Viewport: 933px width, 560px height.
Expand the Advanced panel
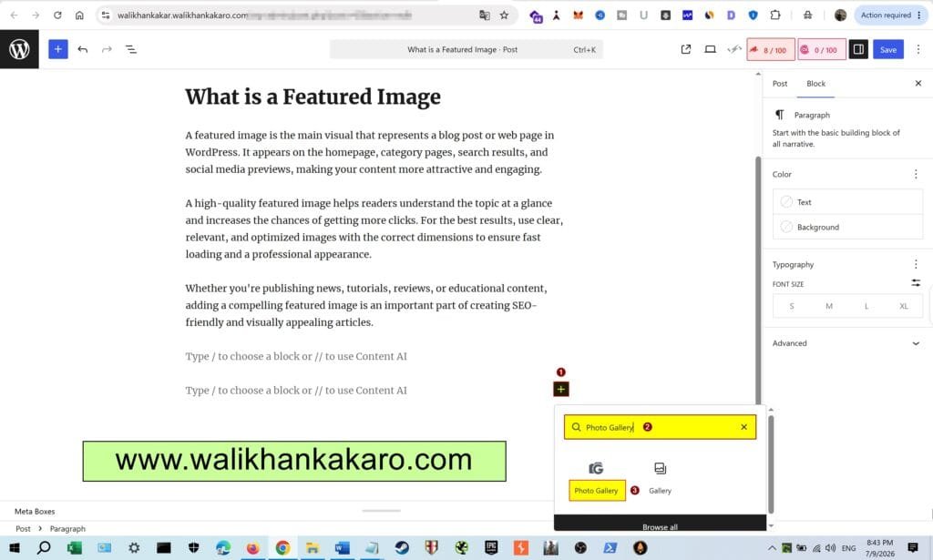[x=846, y=343]
